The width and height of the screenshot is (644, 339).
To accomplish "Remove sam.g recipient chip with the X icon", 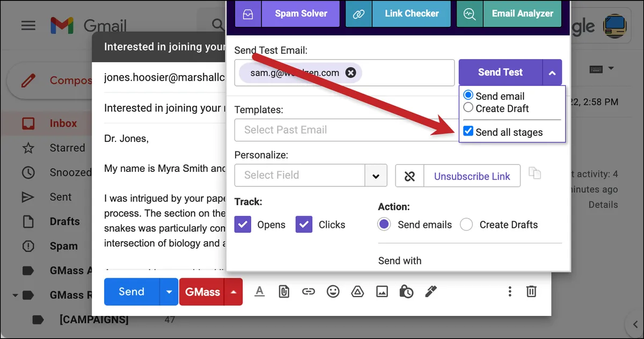I will tap(350, 73).
